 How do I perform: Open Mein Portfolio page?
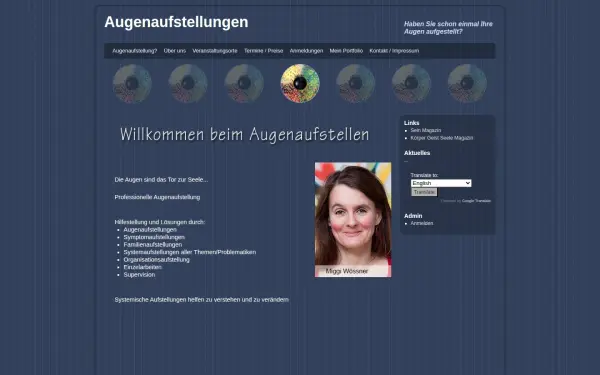click(x=346, y=51)
